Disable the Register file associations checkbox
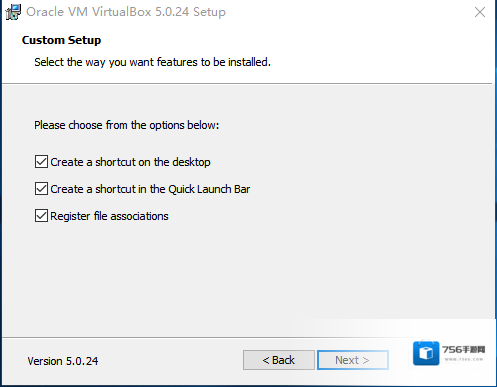The width and height of the screenshot is (497, 387). [41, 216]
